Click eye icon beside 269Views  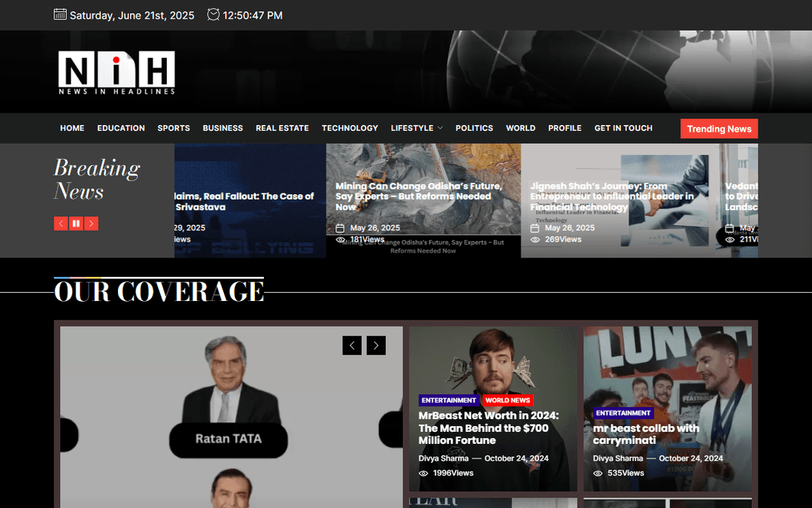click(535, 239)
